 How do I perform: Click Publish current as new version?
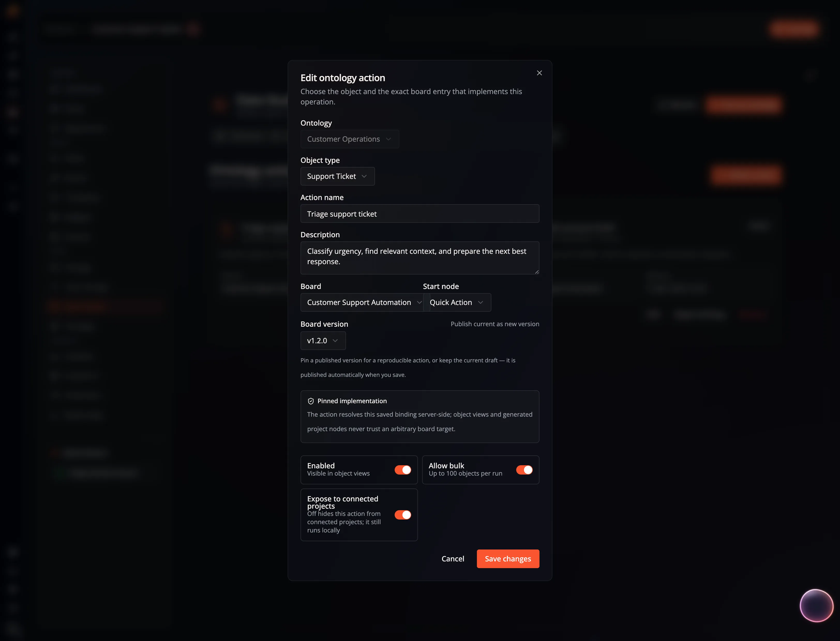[x=495, y=324]
